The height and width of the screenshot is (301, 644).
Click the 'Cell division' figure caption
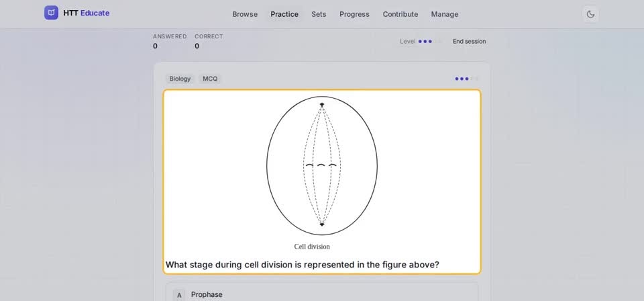pyautogui.click(x=312, y=247)
